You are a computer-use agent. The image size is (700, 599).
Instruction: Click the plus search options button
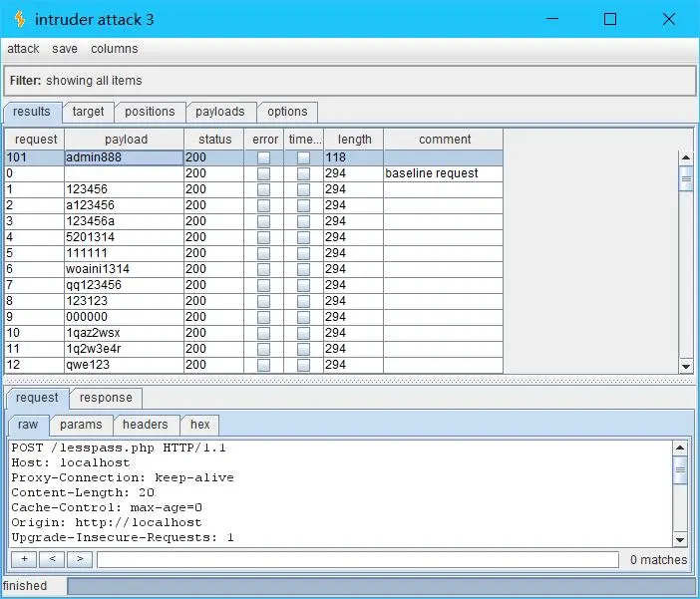coord(24,559)
